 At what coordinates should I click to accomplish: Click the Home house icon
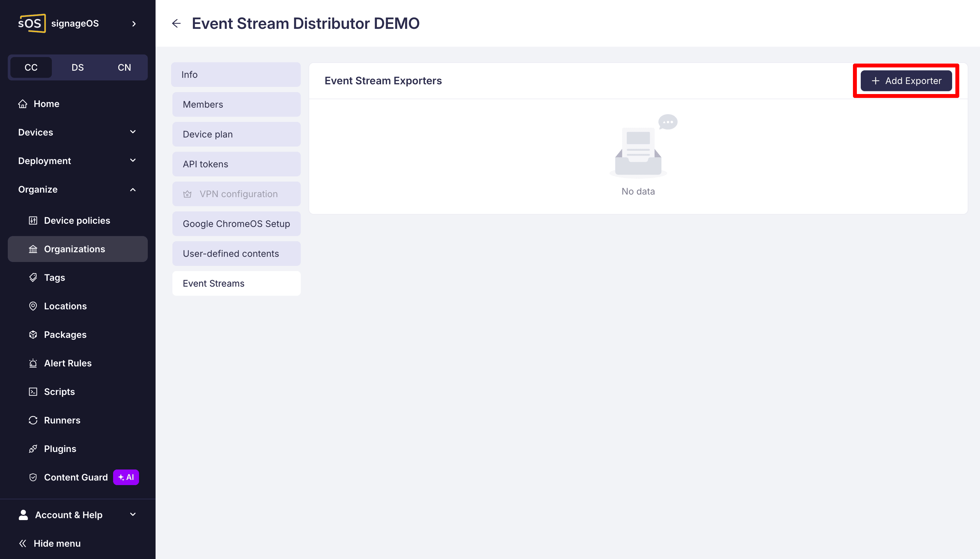23,104
